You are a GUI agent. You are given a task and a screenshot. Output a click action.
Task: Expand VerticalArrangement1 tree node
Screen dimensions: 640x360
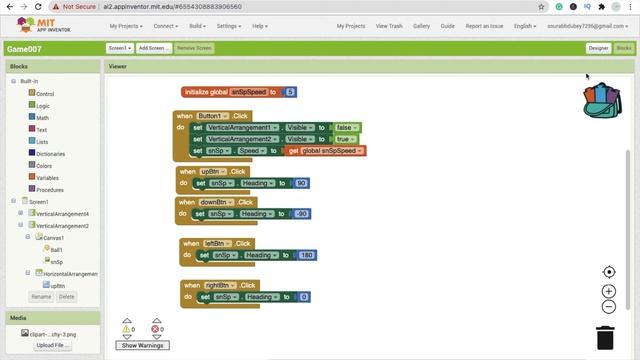[20, 213]
